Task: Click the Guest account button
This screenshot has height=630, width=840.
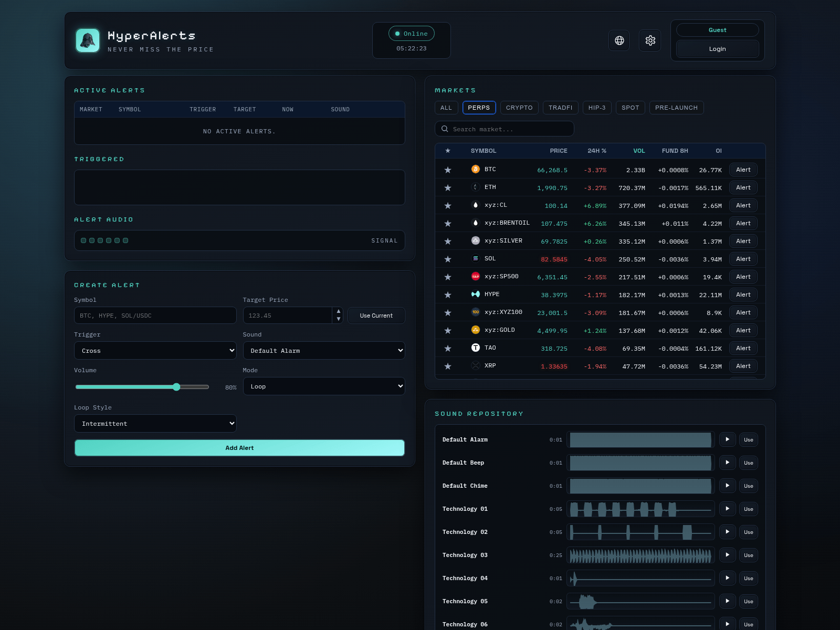Action: [x=718, y=30]
